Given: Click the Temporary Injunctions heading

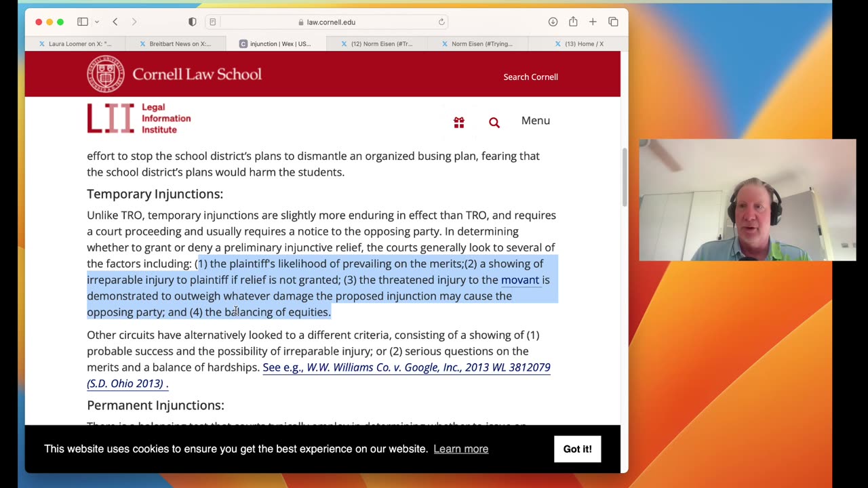Looking at the screenshot, I should (x=155, y=194).
